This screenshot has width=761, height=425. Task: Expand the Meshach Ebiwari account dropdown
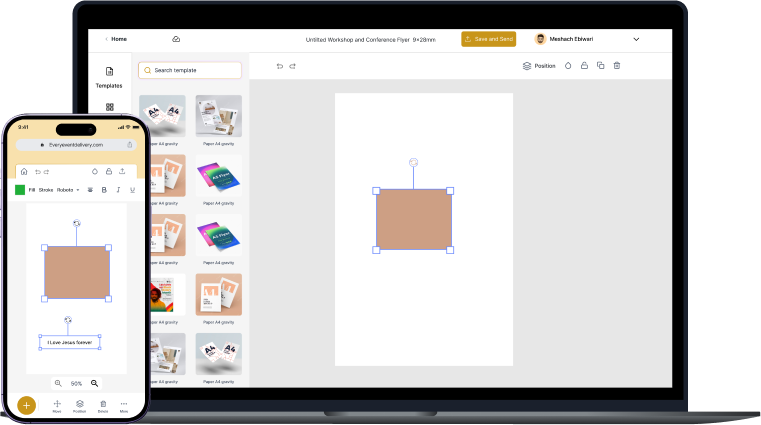point(636,39)
